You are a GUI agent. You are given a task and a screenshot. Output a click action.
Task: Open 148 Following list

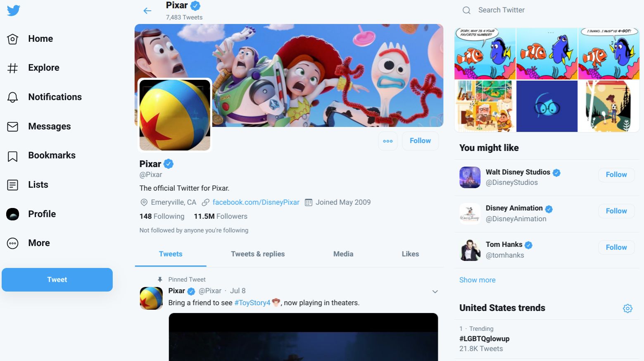coord(162,216)
